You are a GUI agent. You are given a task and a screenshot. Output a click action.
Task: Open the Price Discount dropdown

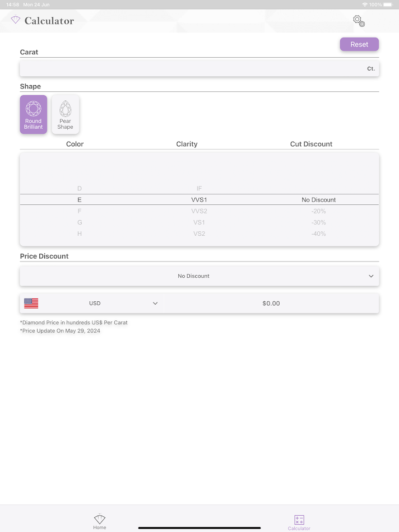click(x=199, y=276)
